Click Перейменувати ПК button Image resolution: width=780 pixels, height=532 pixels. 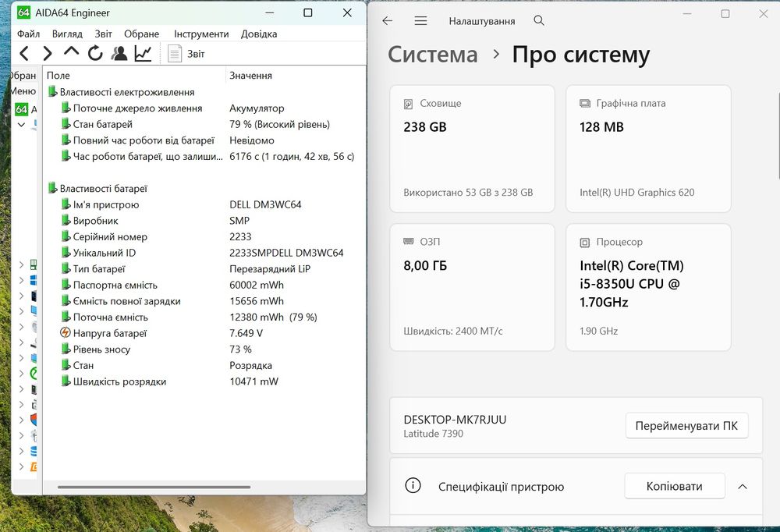click(x=686, y=426)
